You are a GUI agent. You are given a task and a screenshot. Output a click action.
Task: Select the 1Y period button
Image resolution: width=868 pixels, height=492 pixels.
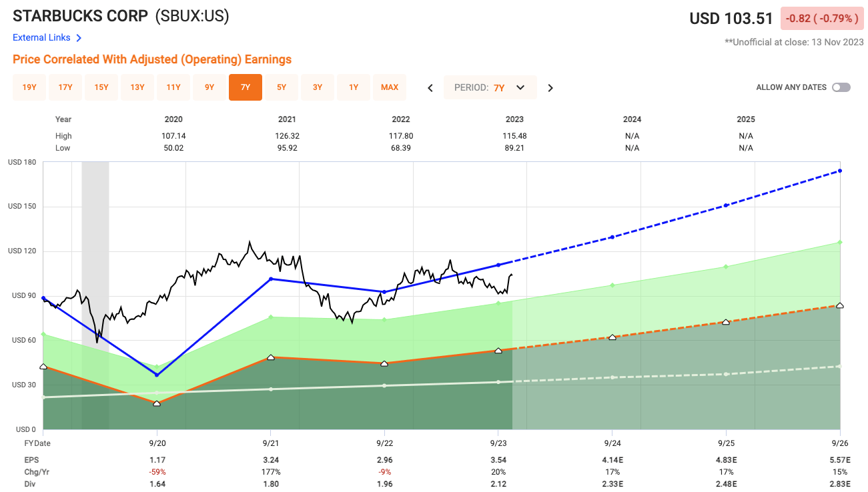pyautogui.click(x=354, y=87)
